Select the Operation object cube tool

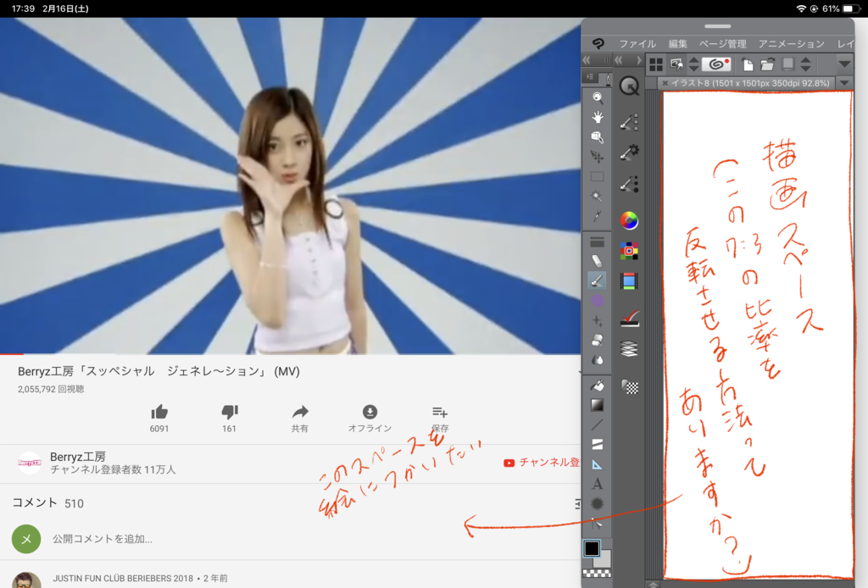click(598, 137)
